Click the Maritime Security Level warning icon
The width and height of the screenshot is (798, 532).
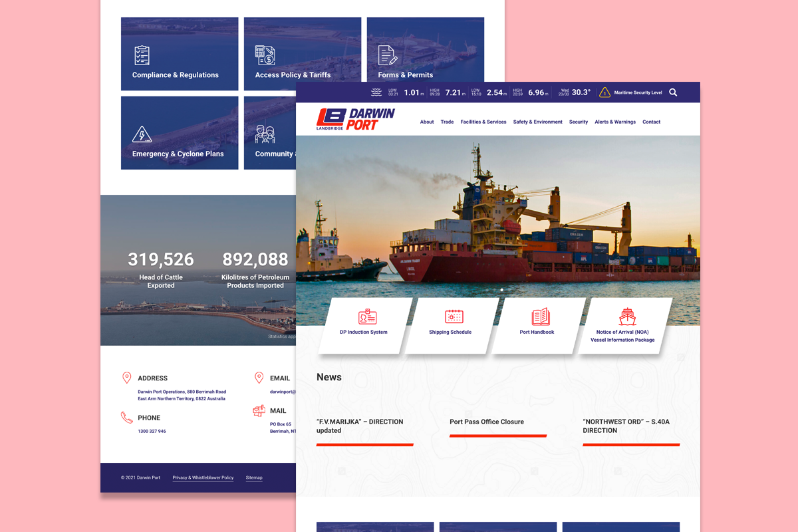point(604,92)
